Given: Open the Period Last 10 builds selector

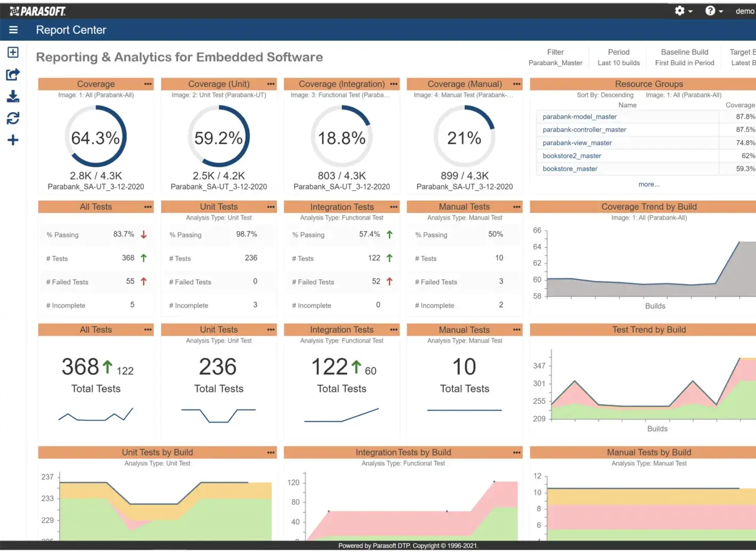Looking at the screenshot, I should click(619, 58).
